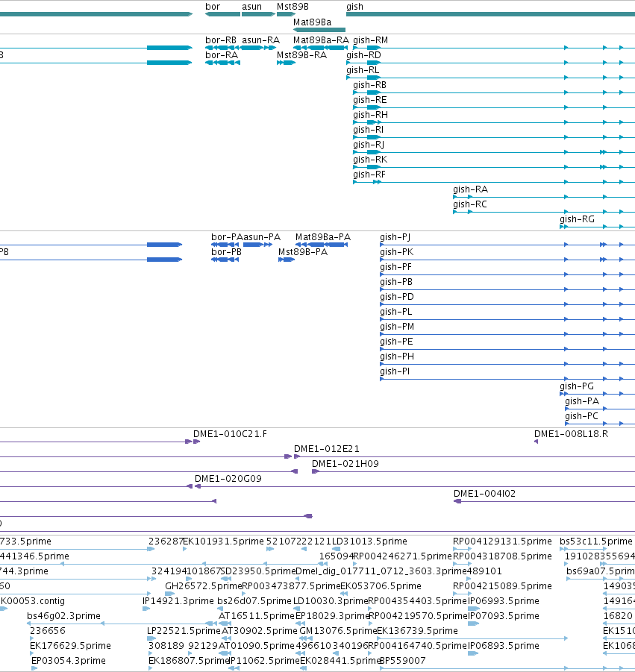Viewport: 635px width, 672px height.
Task: Click the DME1-010C21.F BAC end
Action: point(231,434)
